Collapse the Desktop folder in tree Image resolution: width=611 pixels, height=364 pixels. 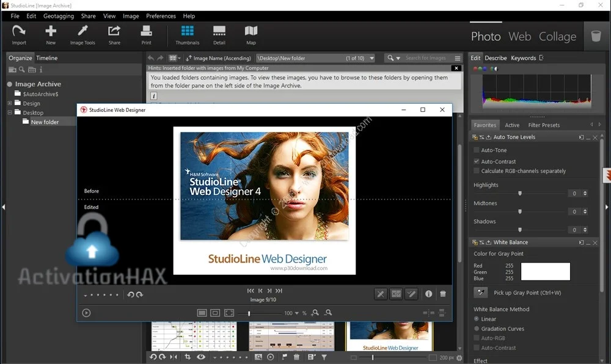(x=10, y=112)
